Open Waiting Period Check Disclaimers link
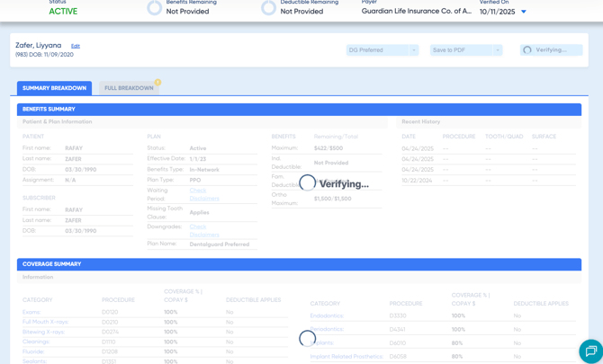603x364 pixels. coord(203,194)
